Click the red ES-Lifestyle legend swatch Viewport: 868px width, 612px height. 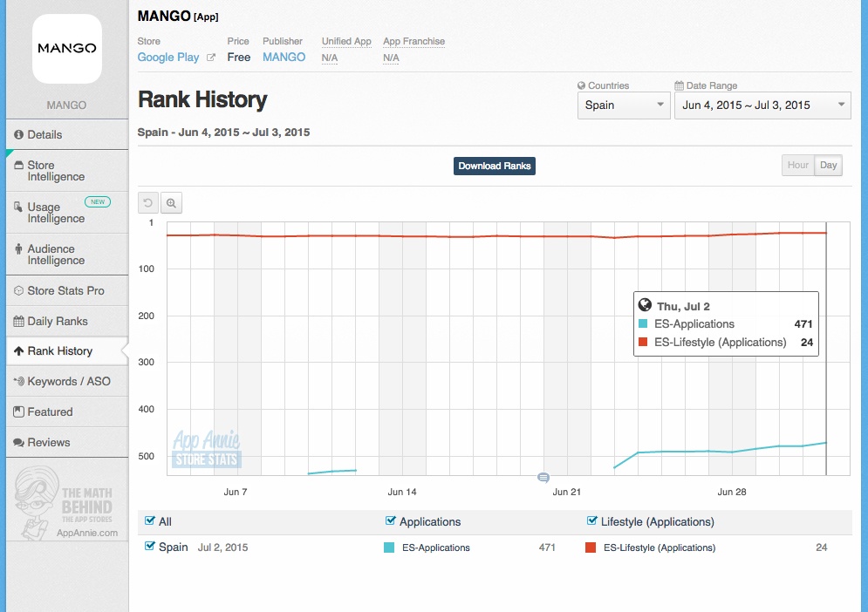coord(591,547)
